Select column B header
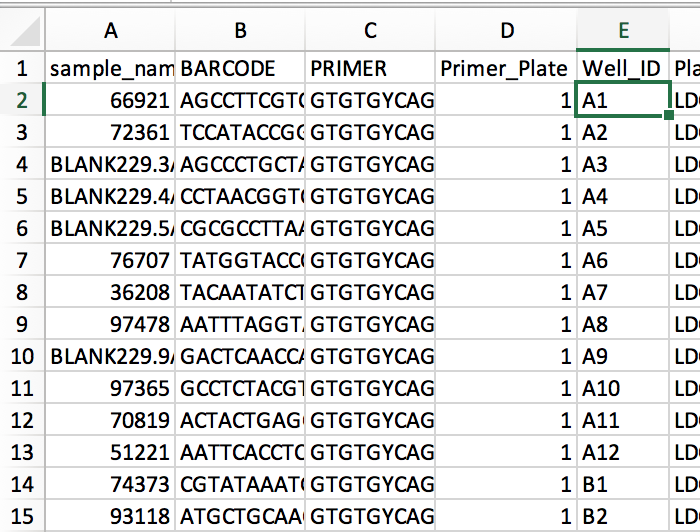 pyautogui.click(x=240, y=30)
